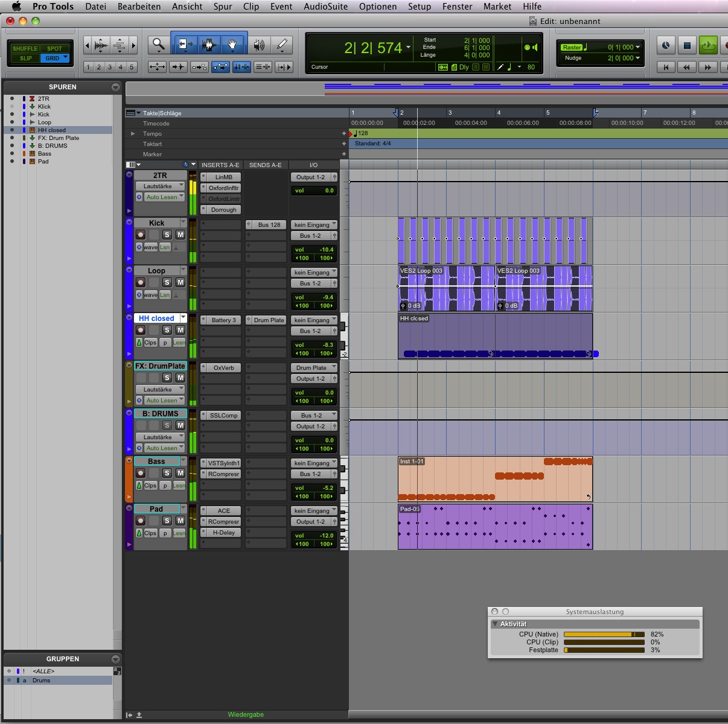Expand the Tempo ruler disclosure triangle

point(133,134)
